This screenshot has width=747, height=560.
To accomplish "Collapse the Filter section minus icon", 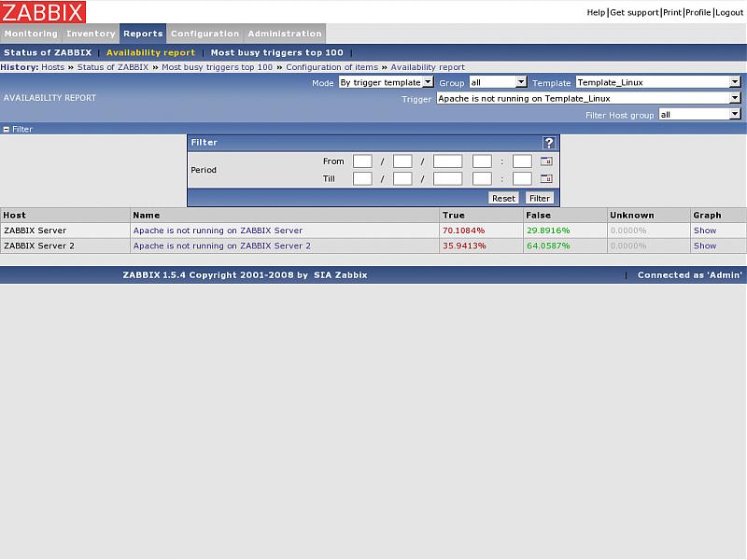I will (7, 129).
